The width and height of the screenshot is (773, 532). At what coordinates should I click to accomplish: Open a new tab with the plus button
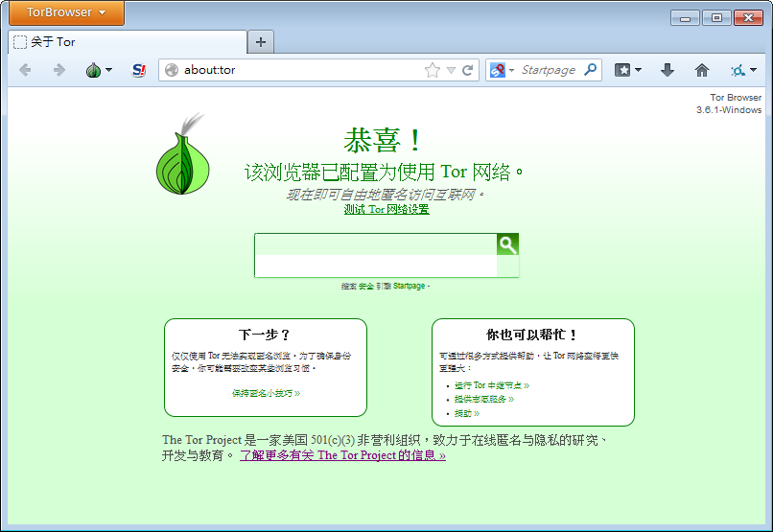[x=261, y=42]
